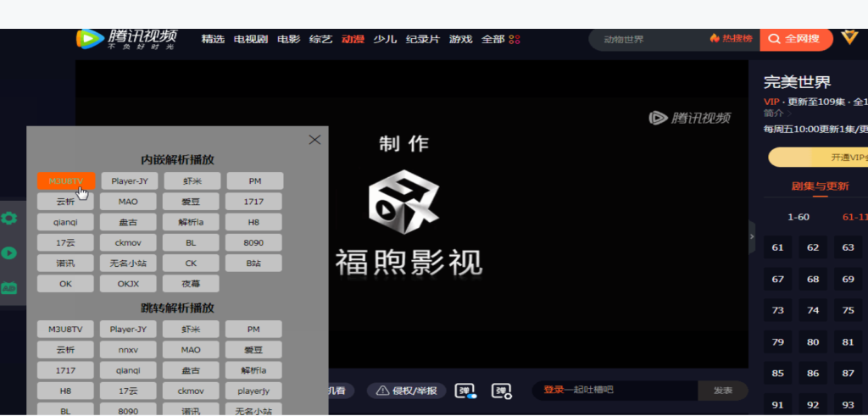This screenshot has height=416, width=868.
Task: Select 盘古 in the embedded parse section
Action: [x=129, y=222]
